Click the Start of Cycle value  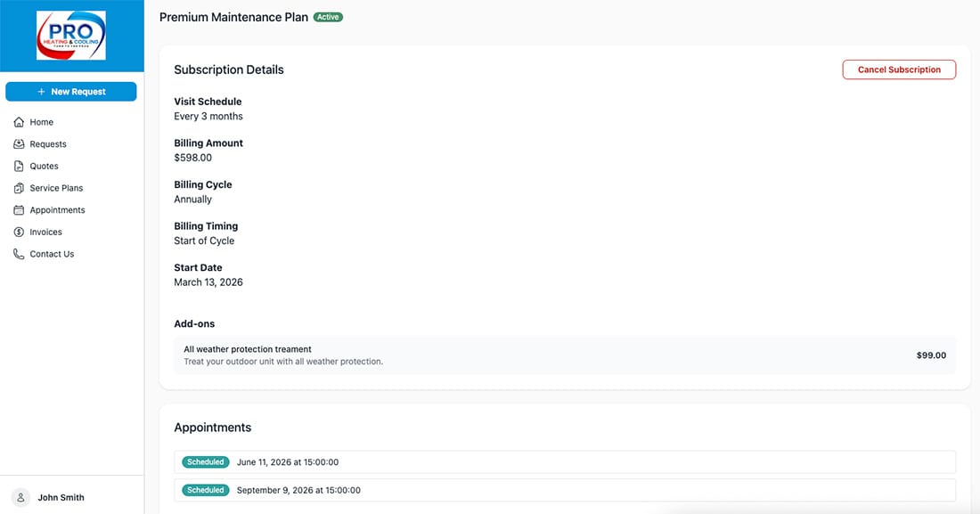[x=204, y=241]
